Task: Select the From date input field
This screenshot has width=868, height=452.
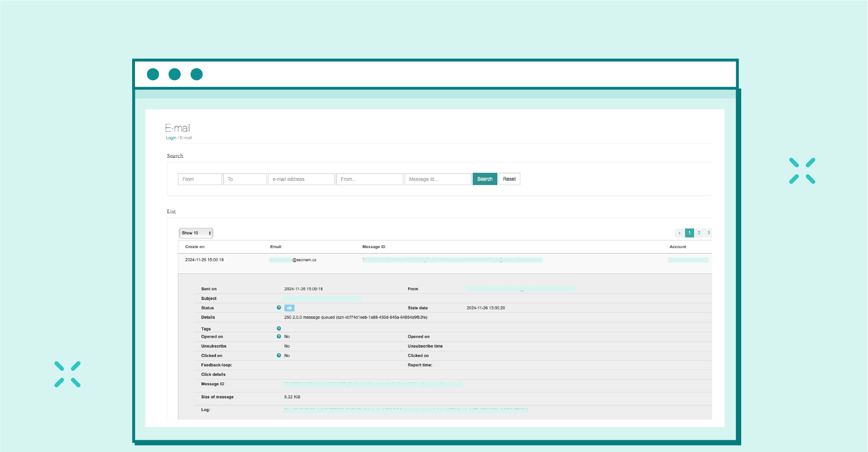Action: tap(200, 178)
